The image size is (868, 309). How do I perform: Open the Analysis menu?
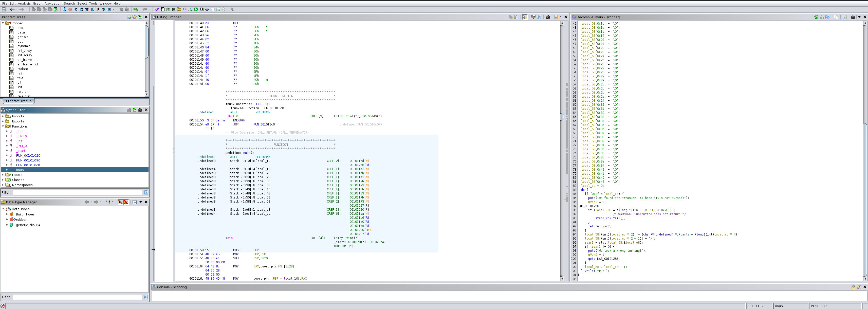(24, 3)
